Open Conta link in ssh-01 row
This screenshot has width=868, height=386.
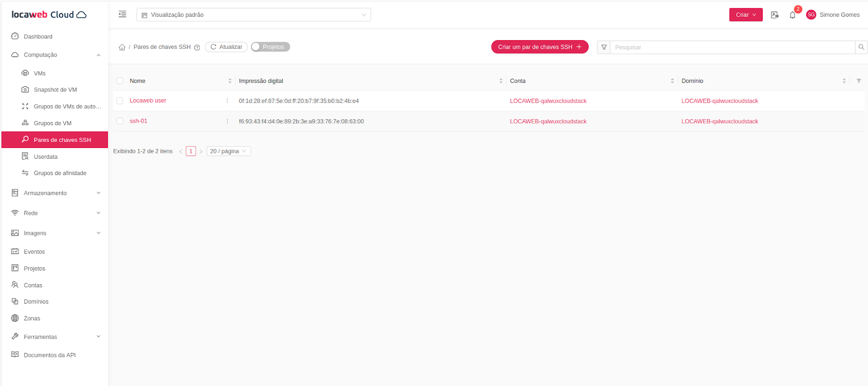548,121
